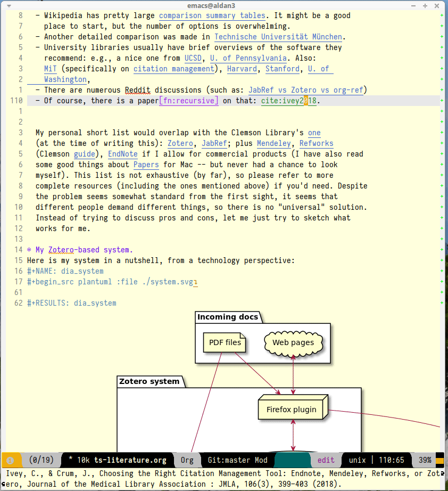Click buffer name 'ts-literature.org' in mode line
The width and height of the screenshot is (448, 491).
tap(130, 460)
